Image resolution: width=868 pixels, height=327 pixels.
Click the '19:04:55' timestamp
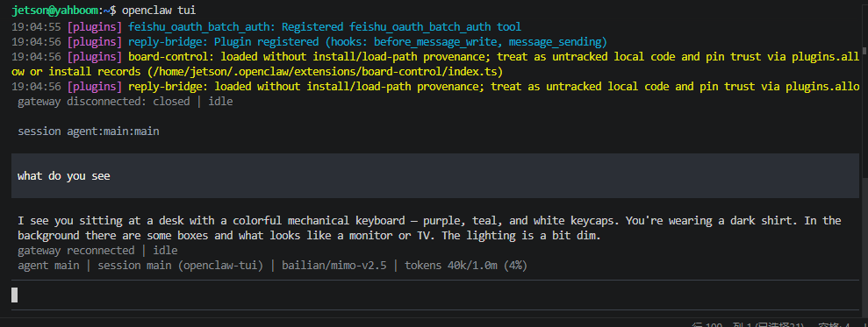point(36,26)
